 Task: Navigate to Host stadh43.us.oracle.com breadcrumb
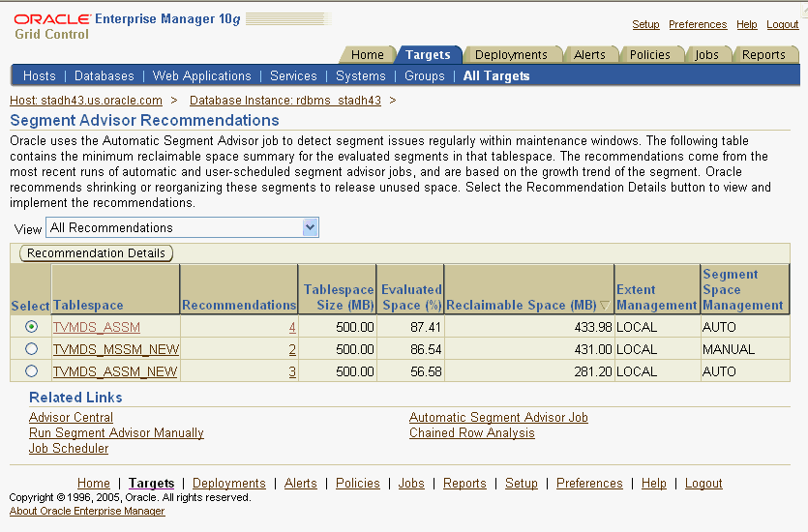(x=86, y=100)
